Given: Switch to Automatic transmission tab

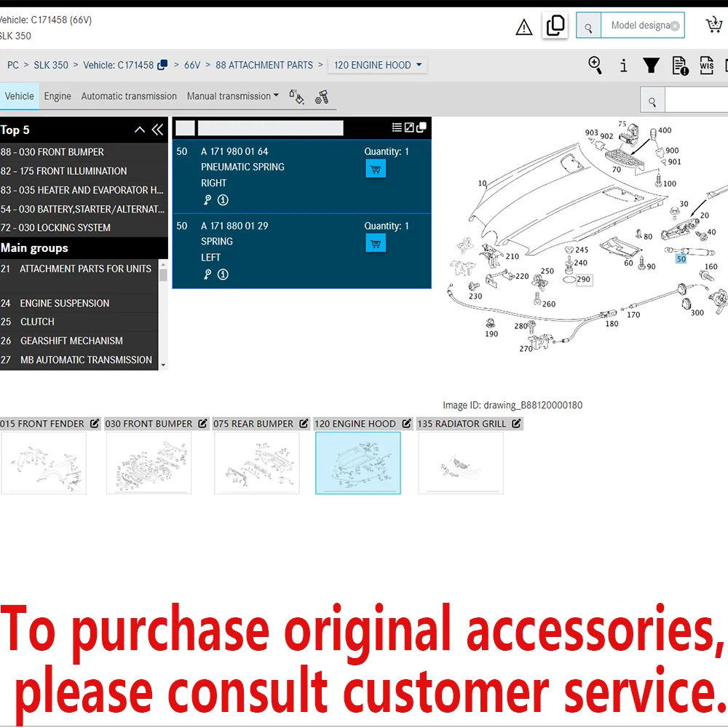Looking at the screenshot, I should (129, 96).
